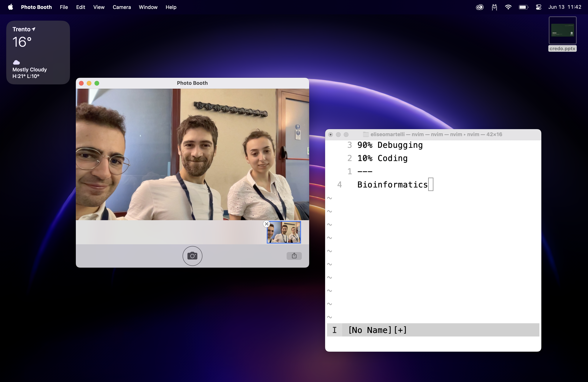Show the battery status menu

click(523, 7)
